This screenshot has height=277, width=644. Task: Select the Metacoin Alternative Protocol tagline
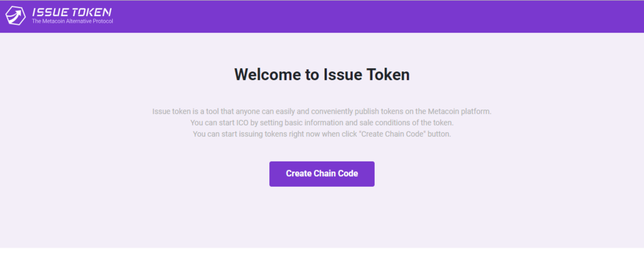pyautogui.click(x=72, y=21)
